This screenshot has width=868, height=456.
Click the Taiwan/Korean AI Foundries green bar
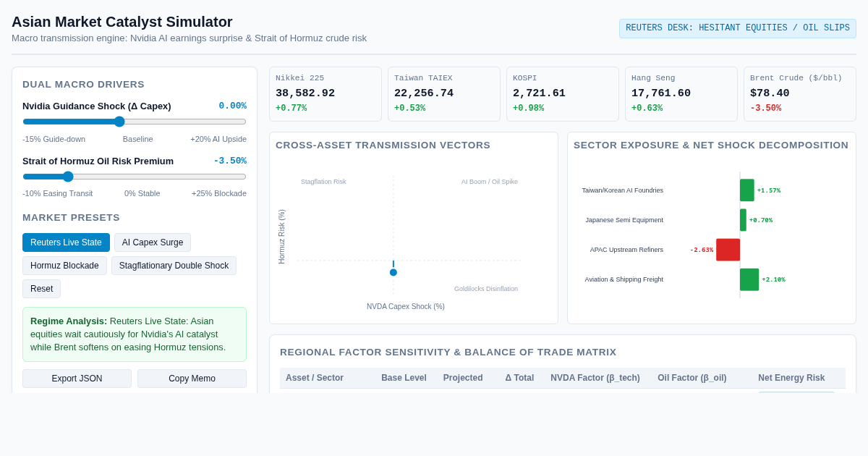point(747,190)
